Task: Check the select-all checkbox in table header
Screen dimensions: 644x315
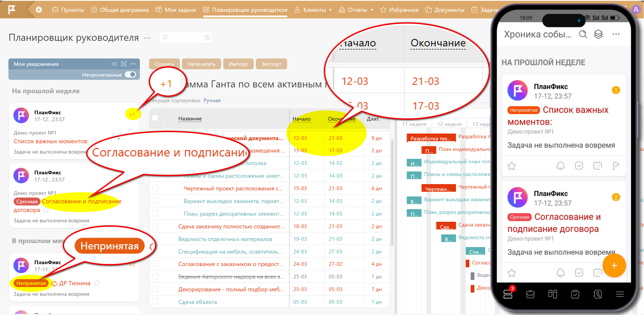Action: pyautogui.click(x=155, y=118)
